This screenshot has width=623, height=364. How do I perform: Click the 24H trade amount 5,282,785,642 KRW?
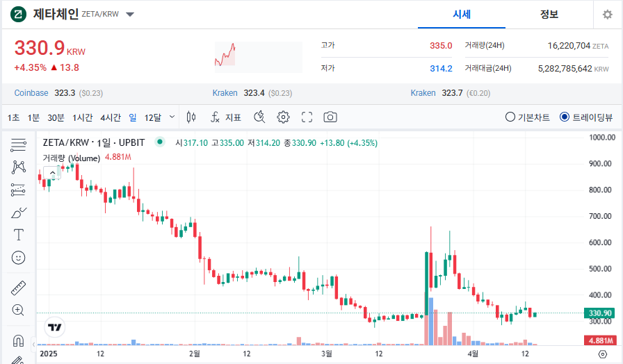[574, 69]
